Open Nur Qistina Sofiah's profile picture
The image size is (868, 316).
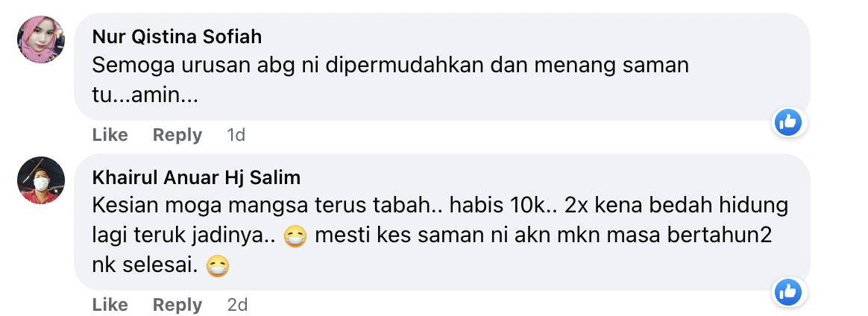[41, 39]
